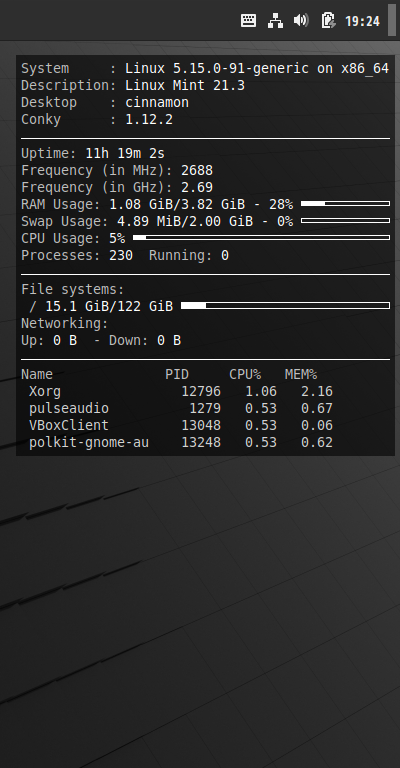Click the RAM Usage progress bar
This screenshot has height=768, width=400.
point(346,203)
